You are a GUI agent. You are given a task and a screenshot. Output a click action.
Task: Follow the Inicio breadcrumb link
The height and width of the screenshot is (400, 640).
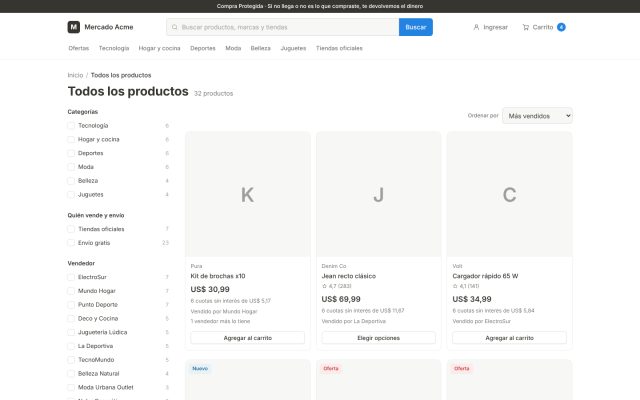[75, 75]
